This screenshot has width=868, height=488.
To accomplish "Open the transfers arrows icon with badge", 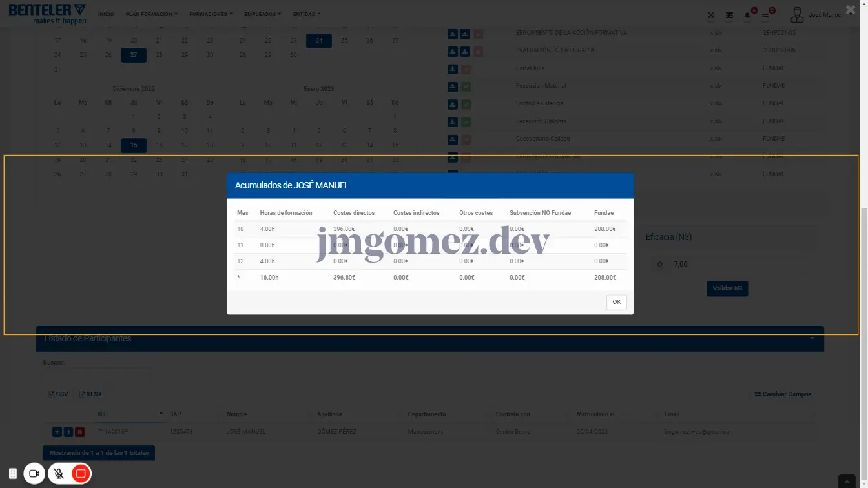I will point(765,15).
